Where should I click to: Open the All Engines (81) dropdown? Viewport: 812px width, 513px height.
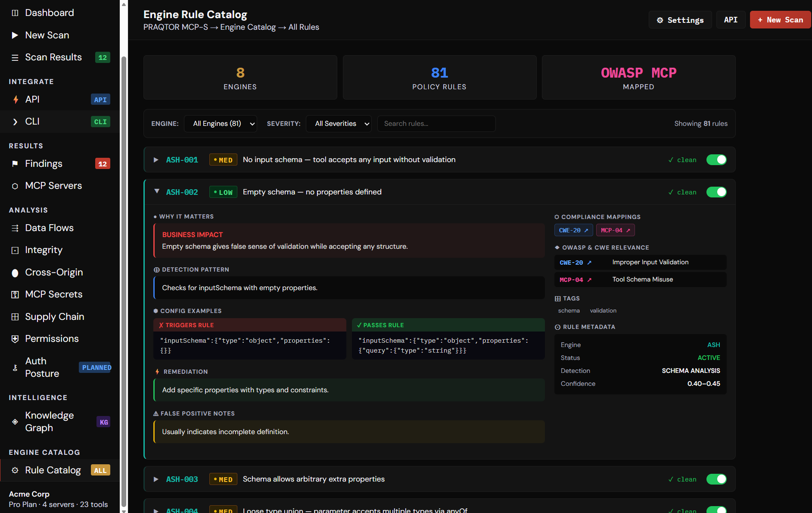coord(221,124)
